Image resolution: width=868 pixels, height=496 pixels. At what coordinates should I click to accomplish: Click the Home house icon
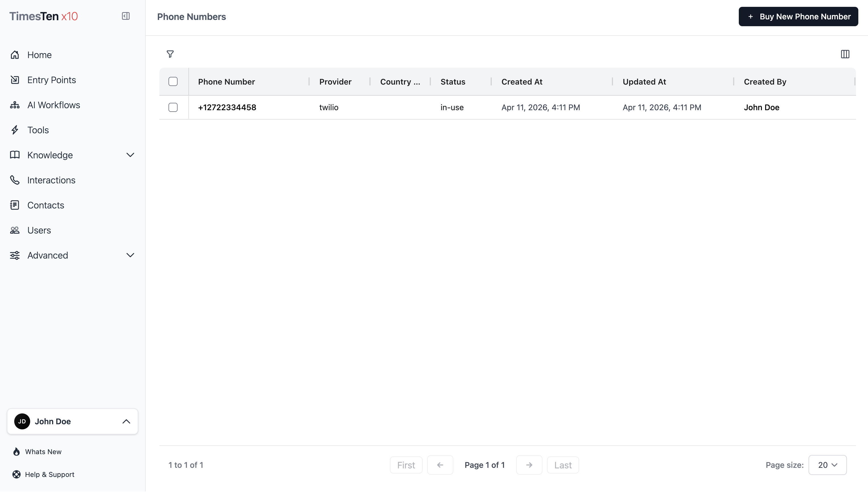[15, 55]
